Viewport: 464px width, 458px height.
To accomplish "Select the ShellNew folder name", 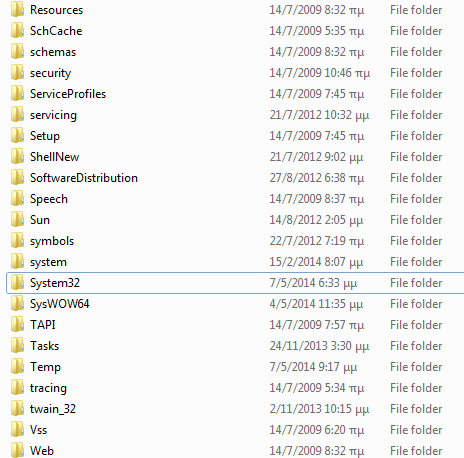I will click(55, 157).
